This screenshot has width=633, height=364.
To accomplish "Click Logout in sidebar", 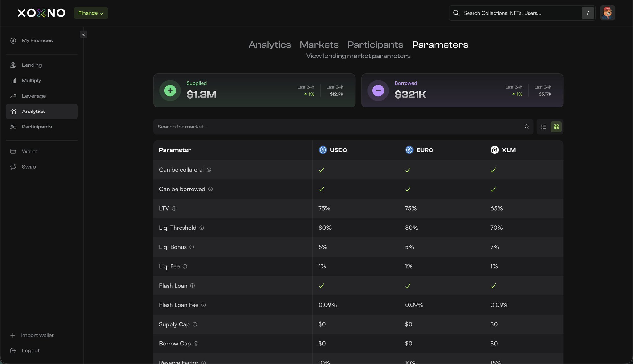I will [x=31, y=351].
